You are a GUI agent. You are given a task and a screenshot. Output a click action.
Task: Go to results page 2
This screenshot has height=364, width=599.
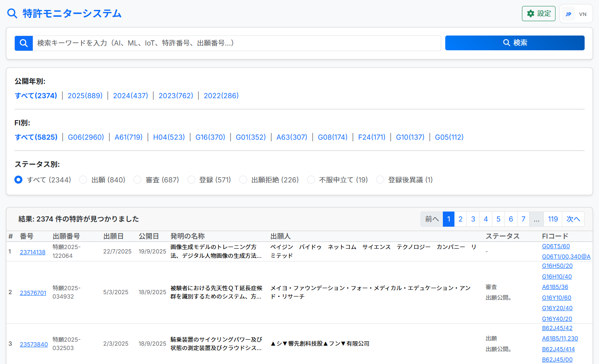pyautogui.click(x=460, y=219)
